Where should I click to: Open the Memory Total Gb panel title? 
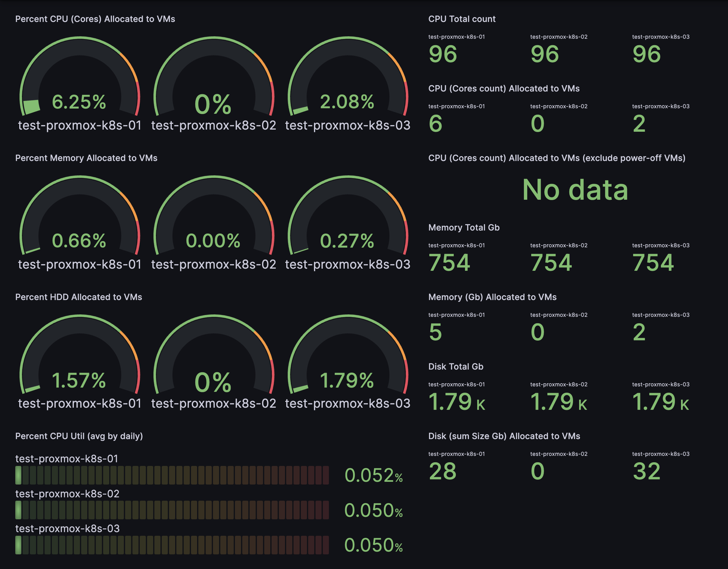click(464, 227)
